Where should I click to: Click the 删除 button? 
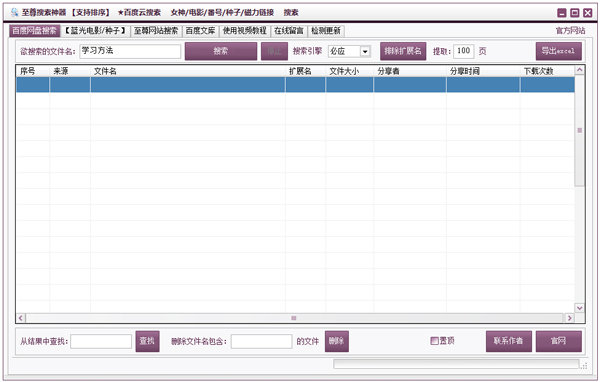pos(337,341)
